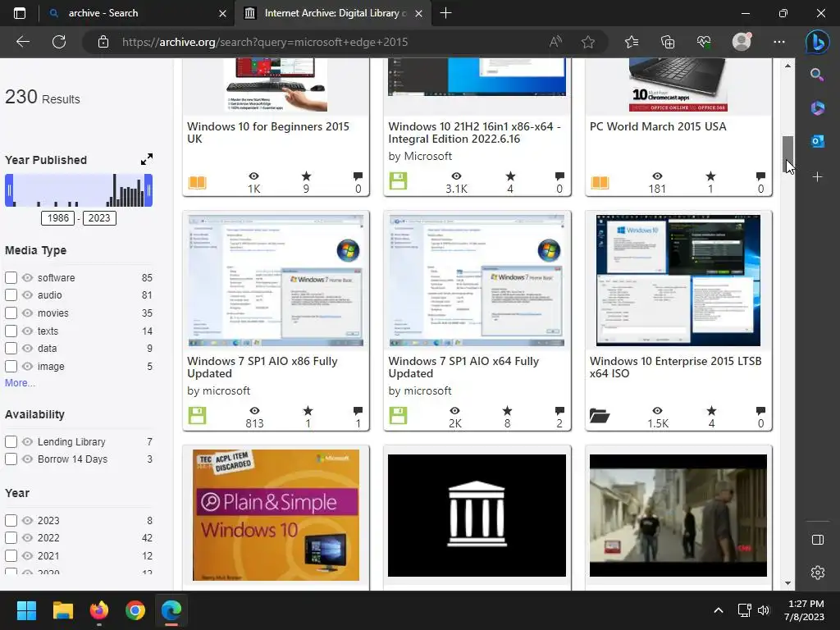Screen dimensions: 840x630
Task: Click the 2023 end year field
Action: coord(99,218)
